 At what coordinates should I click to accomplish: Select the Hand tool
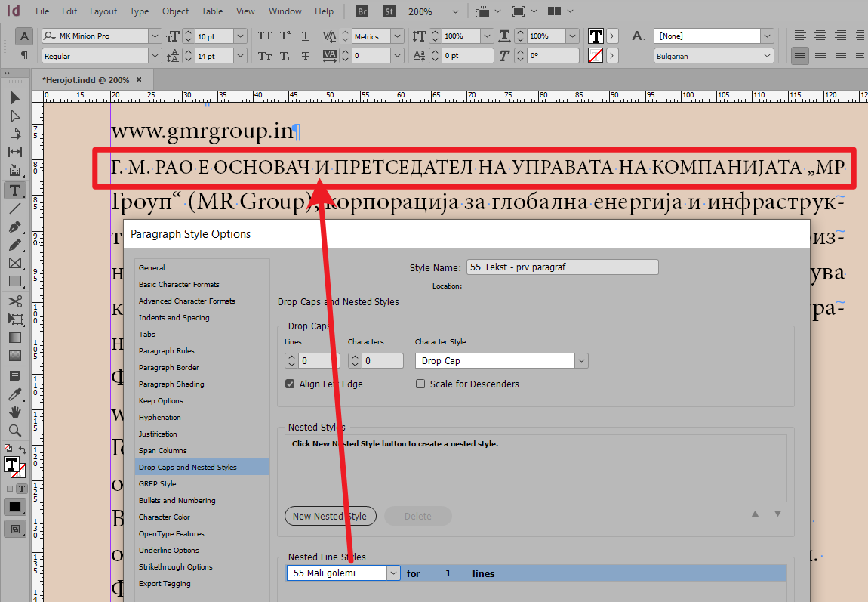click(x=15, y=412)
